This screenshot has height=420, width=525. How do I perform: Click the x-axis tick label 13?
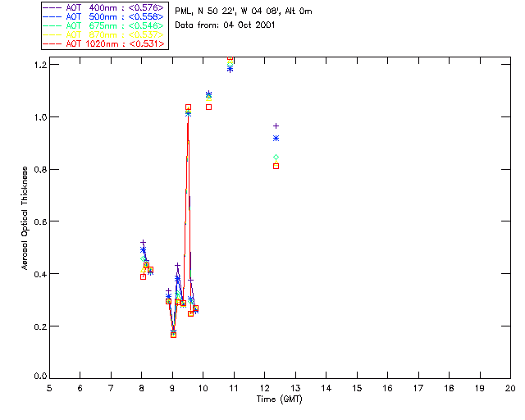tap(295, 388)
